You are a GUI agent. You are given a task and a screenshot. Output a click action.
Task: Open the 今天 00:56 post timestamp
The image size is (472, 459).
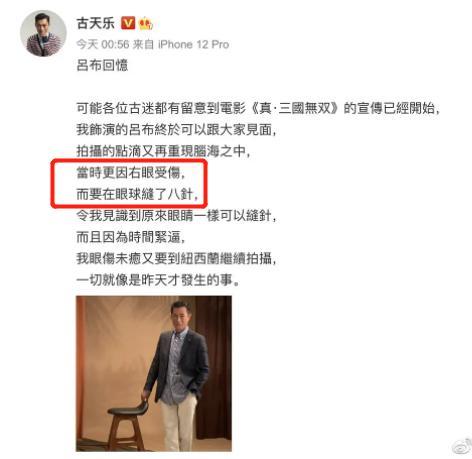click(103, 44)
